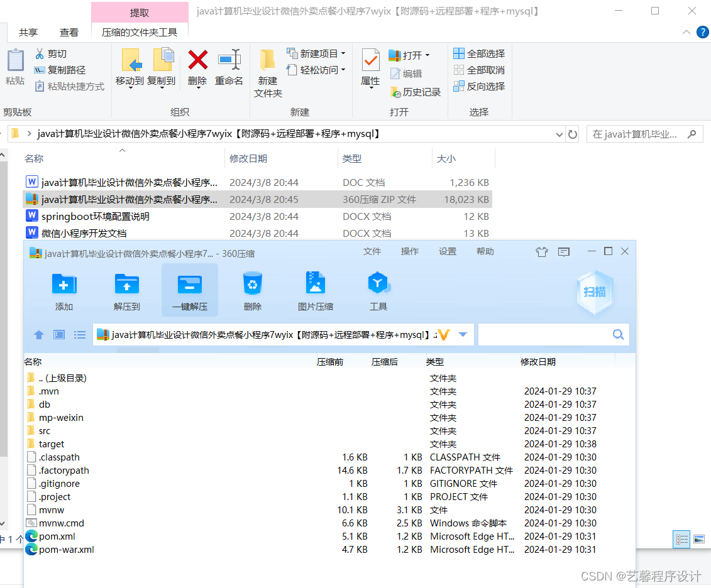Switch 360压缩 to list view mode

click(x=80, y=335)
